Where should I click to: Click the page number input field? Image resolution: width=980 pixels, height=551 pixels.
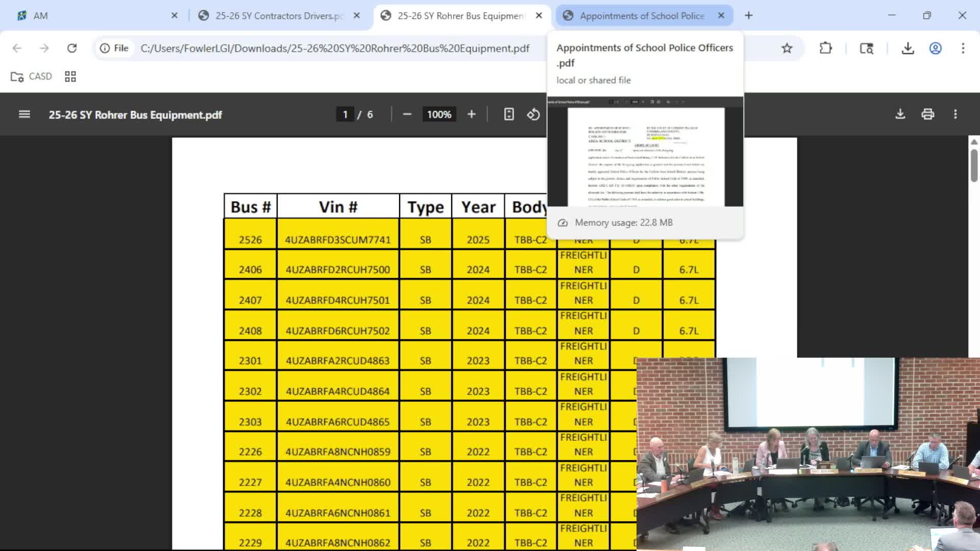[345, 114]
